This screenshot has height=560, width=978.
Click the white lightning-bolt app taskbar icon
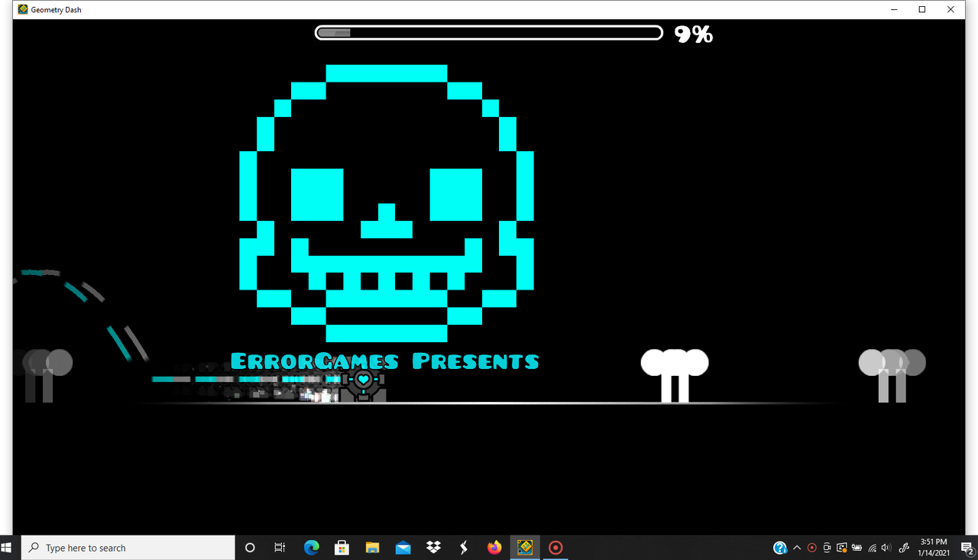(x=464, y=548)
